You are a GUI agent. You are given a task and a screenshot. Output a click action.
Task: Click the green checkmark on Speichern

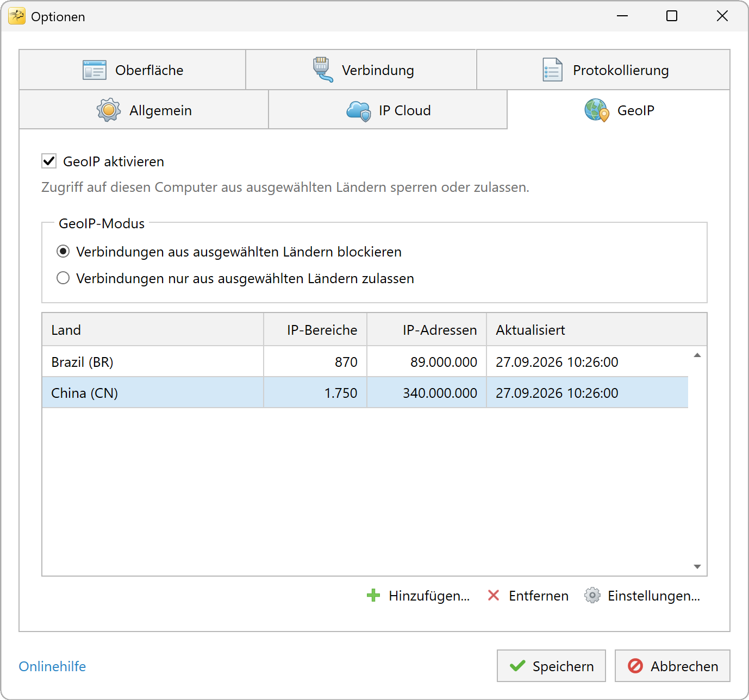point(517,666)
